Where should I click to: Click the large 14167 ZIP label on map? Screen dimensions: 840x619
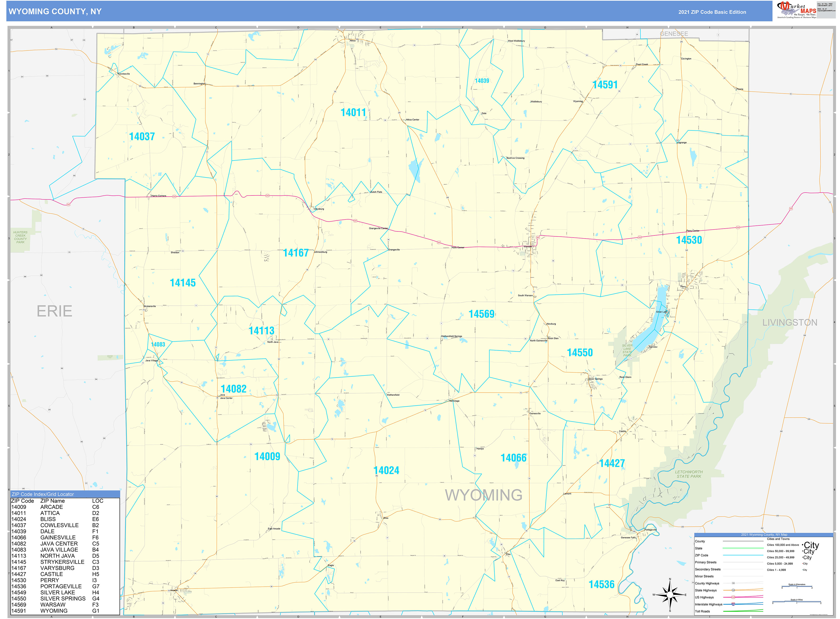(296, 253)
